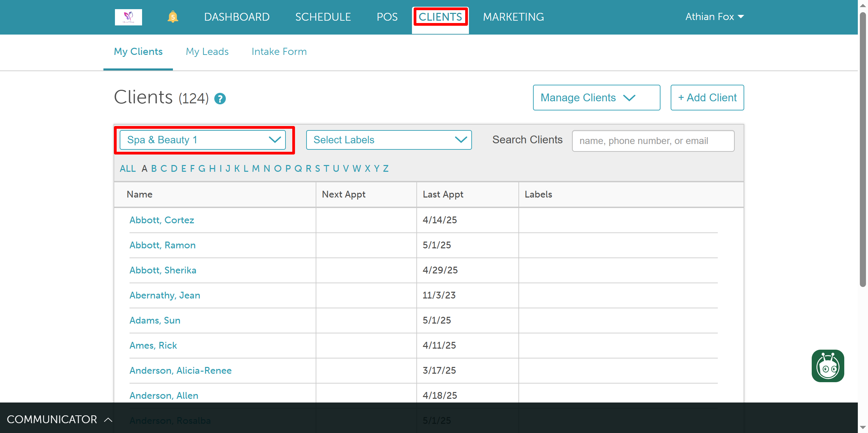Filter clients by letter M

(x=256, y=168)
